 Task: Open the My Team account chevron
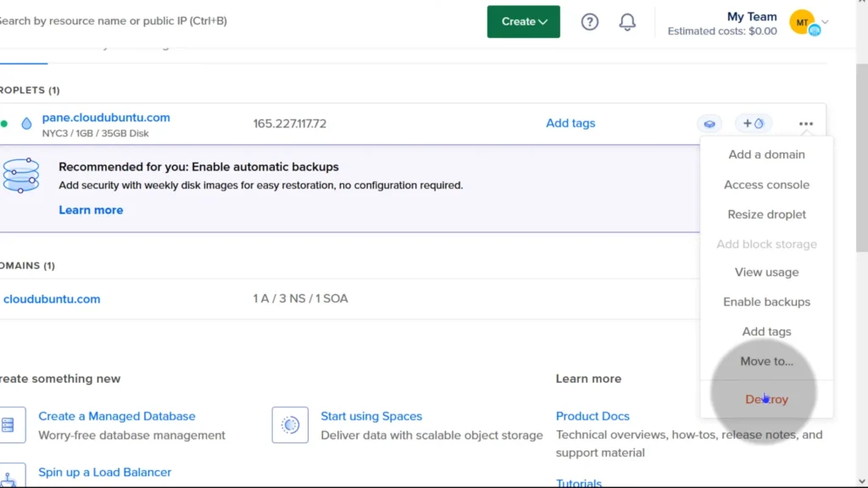[x=826, y=22]
